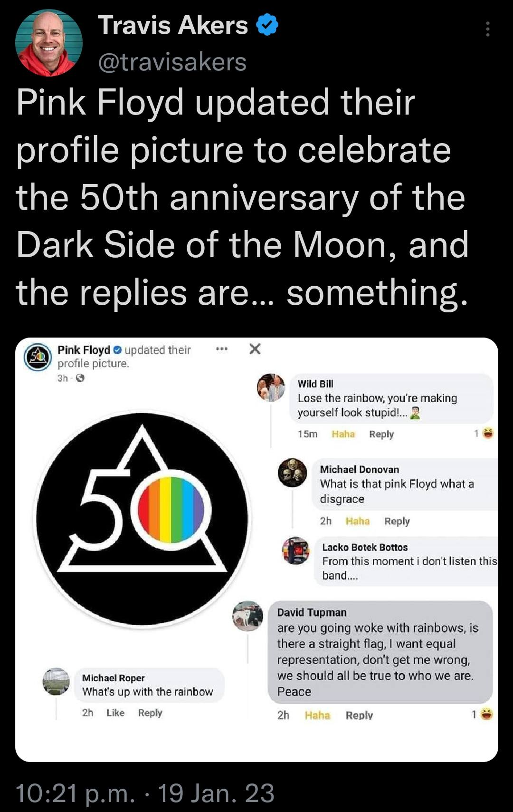Open the Facebook post three-dot options icon
The width and height of the screenshot is (513, 812).
(221, 349)
